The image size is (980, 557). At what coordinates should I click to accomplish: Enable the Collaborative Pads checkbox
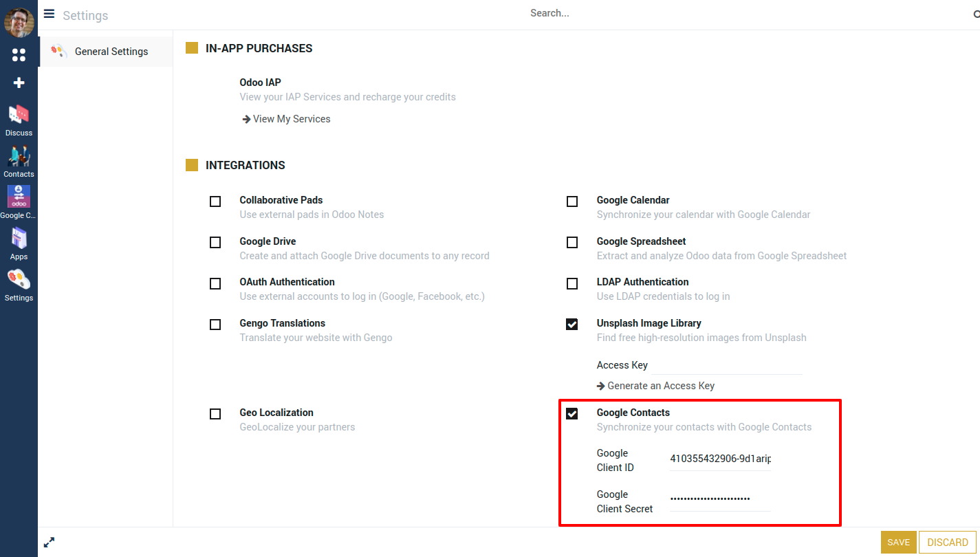(x=215, y=201)
